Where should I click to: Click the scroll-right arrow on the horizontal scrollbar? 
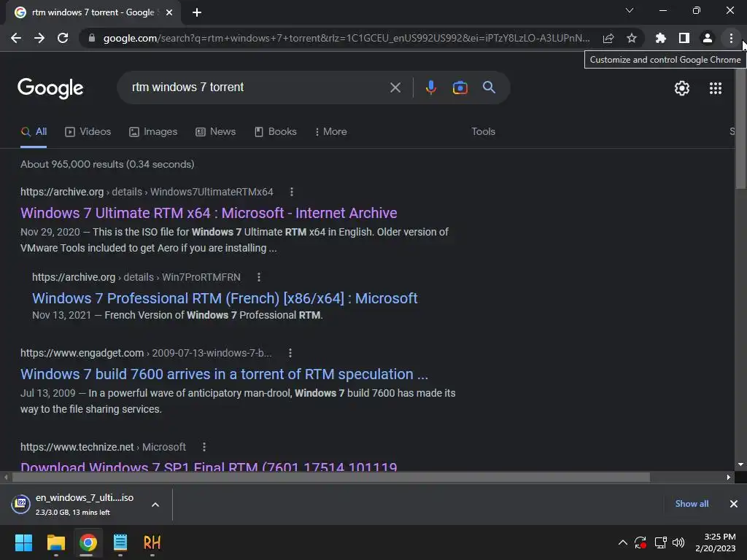pyautogui.click(x=729, y=477)
